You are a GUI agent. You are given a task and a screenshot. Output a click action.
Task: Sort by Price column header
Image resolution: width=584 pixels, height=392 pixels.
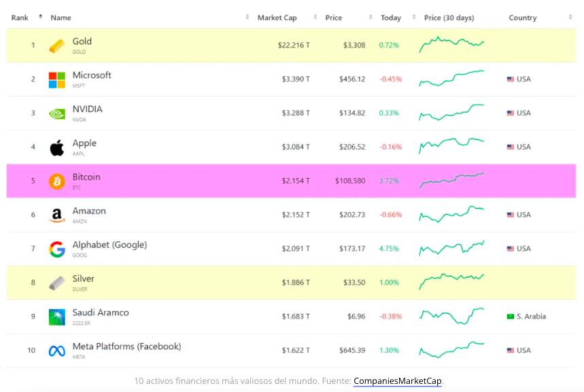coord(334,18)
